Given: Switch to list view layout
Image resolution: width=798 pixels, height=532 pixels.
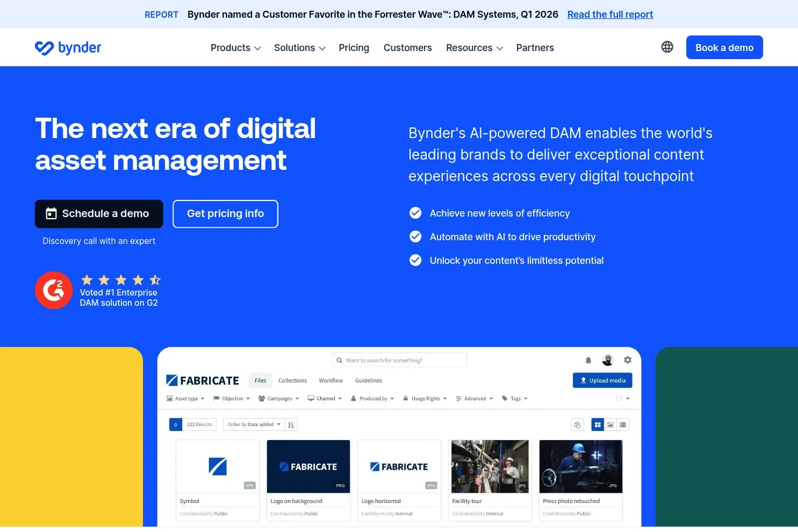Looking at the screenshot, I should click(x=623, y=425).
